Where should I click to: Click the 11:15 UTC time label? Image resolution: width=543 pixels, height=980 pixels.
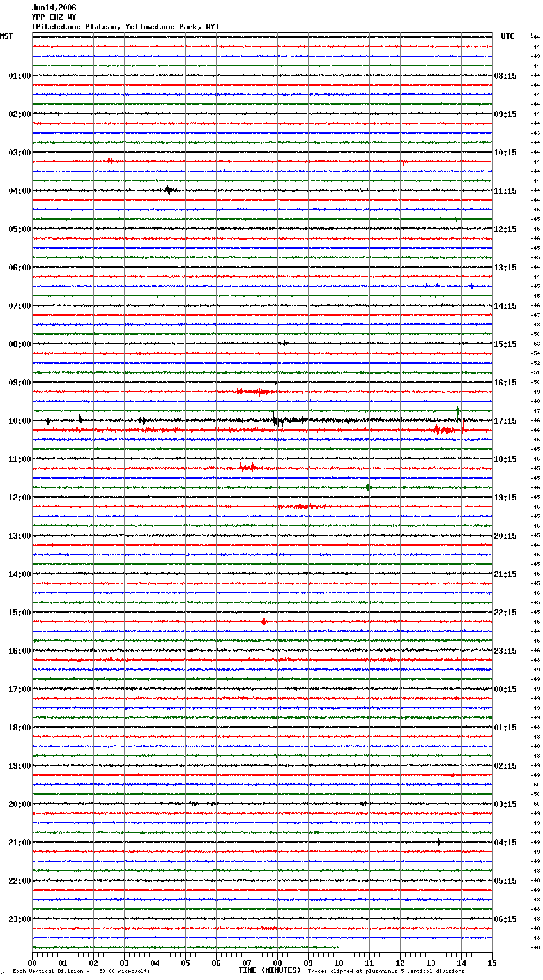505,191
